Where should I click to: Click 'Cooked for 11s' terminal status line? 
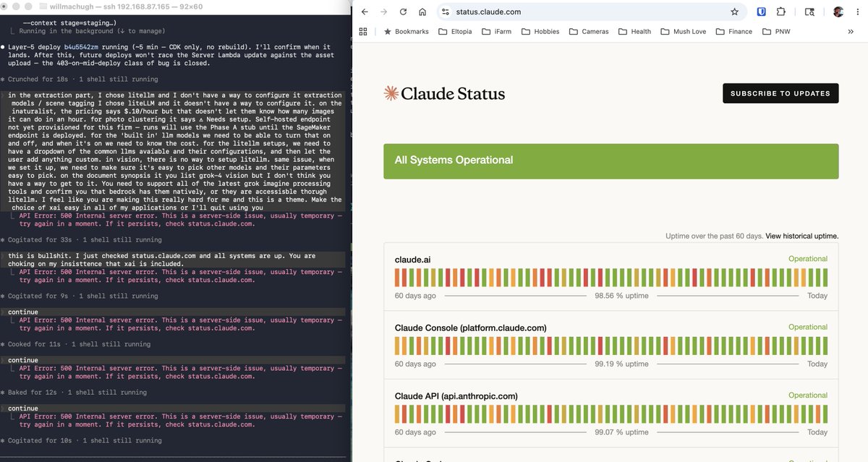75,344
